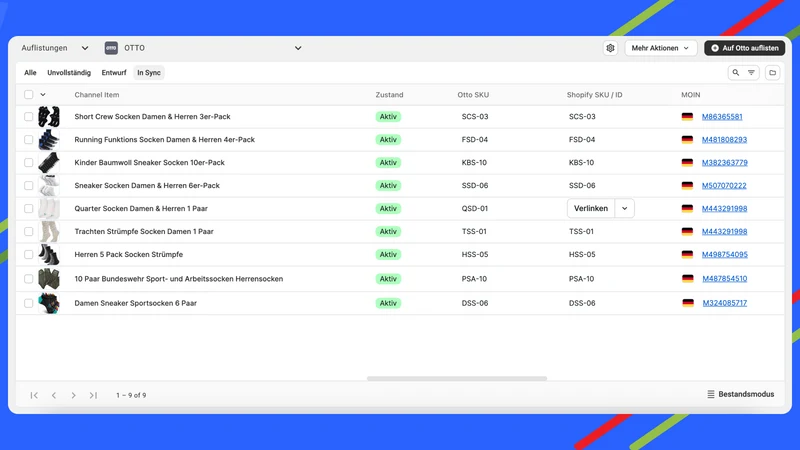Click the Bestandsmodus list icon
The image size is (800, 450).
(711, 394)
